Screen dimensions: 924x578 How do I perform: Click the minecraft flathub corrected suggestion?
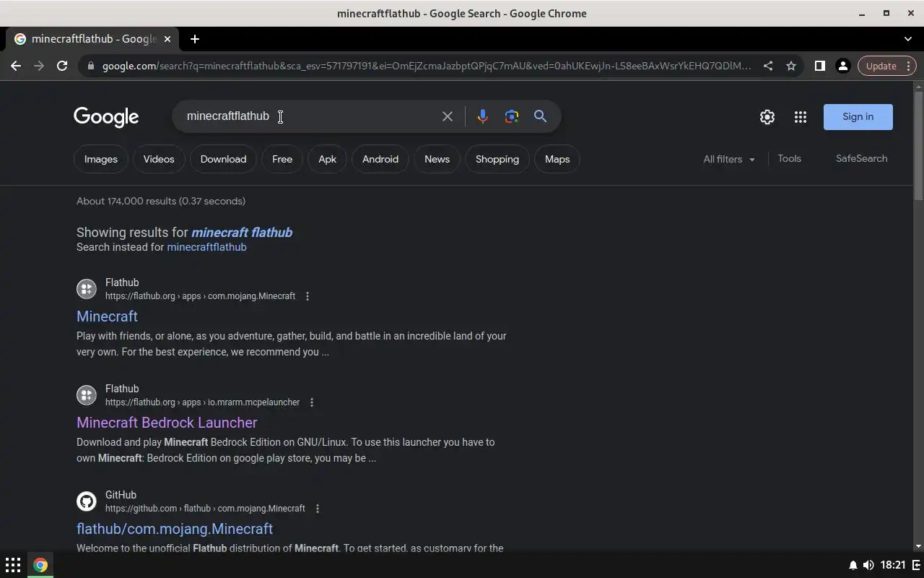click(242, 233)
